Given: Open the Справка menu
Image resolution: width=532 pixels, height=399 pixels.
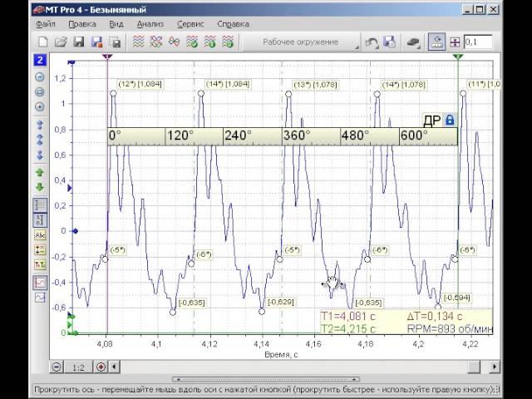Looking at the screenshot, I should [233, 24].
